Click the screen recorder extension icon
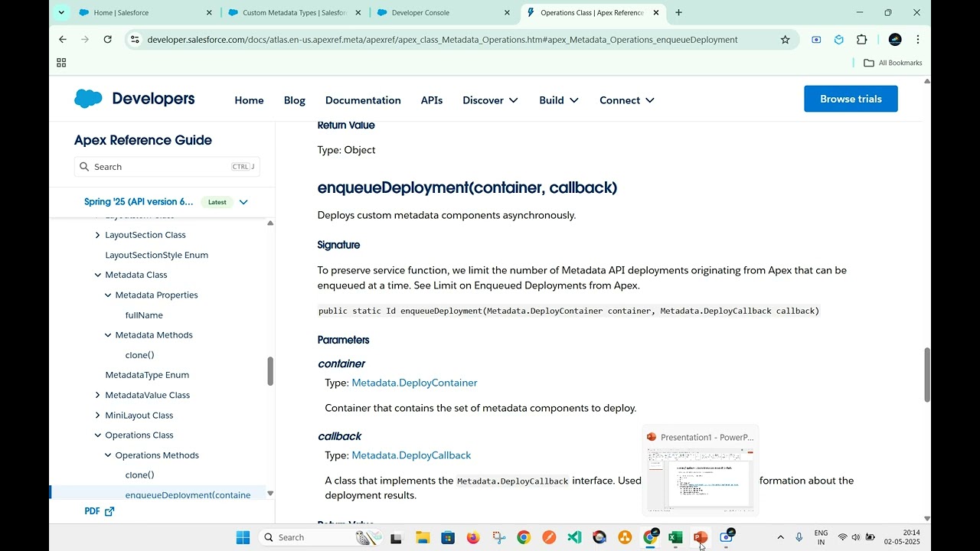The image size is (980, 551). click(816, 39)
